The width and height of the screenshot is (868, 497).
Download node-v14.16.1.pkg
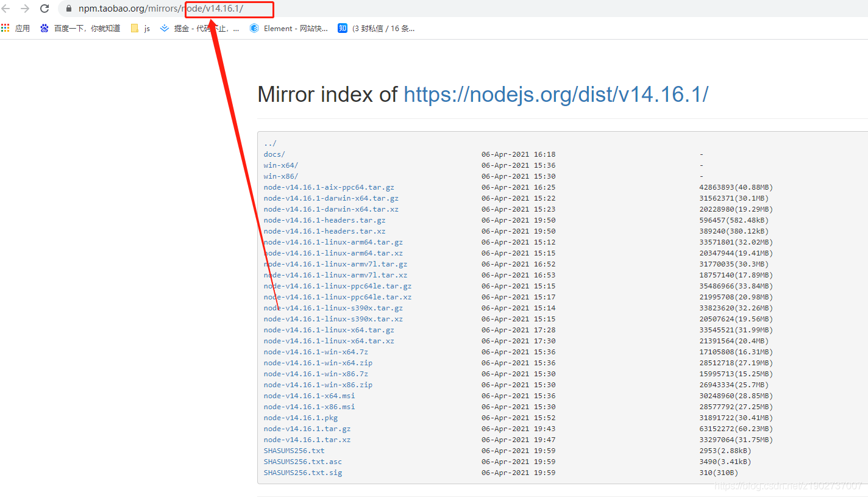tap(301, 418)
